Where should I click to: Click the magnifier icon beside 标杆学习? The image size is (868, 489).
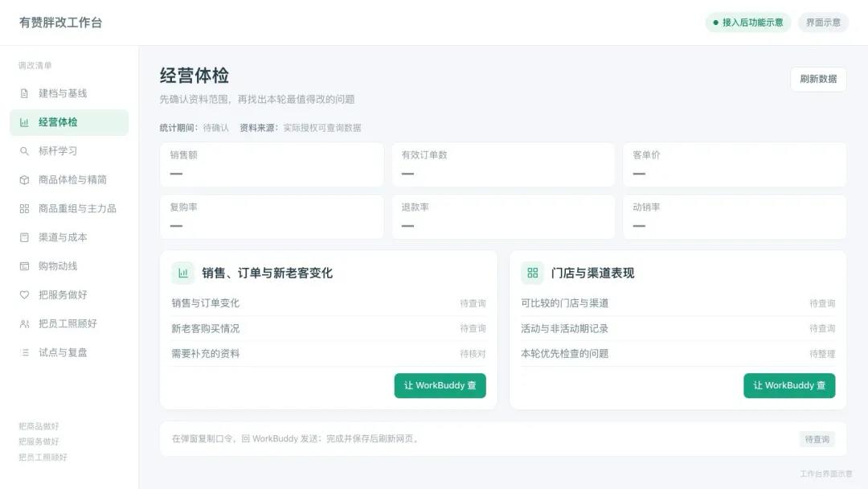coord(24,150)
